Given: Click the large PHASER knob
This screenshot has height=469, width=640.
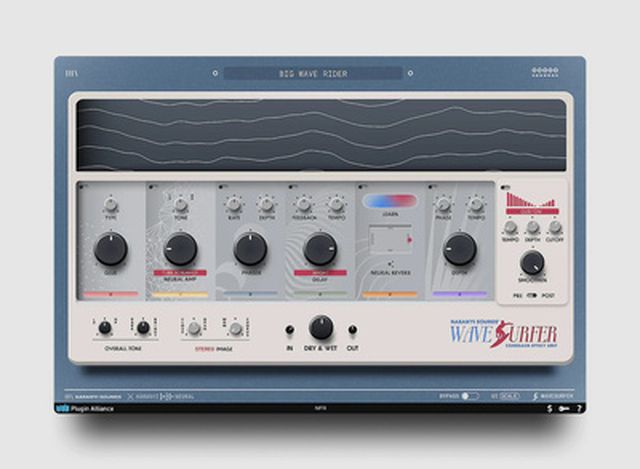Looking at the screenshot, I should (x=250, y=249).
